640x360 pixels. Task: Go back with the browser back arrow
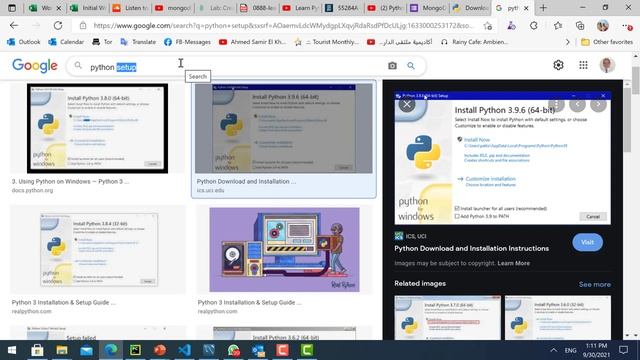pos(14,25)
